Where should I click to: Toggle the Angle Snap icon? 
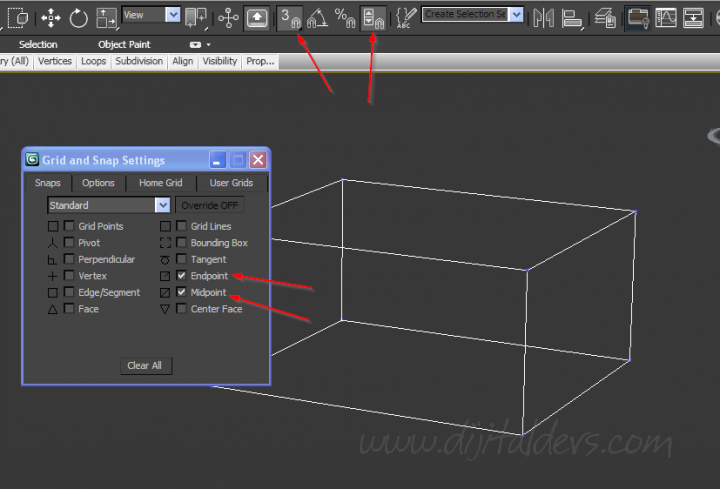(x=317, y=17)
